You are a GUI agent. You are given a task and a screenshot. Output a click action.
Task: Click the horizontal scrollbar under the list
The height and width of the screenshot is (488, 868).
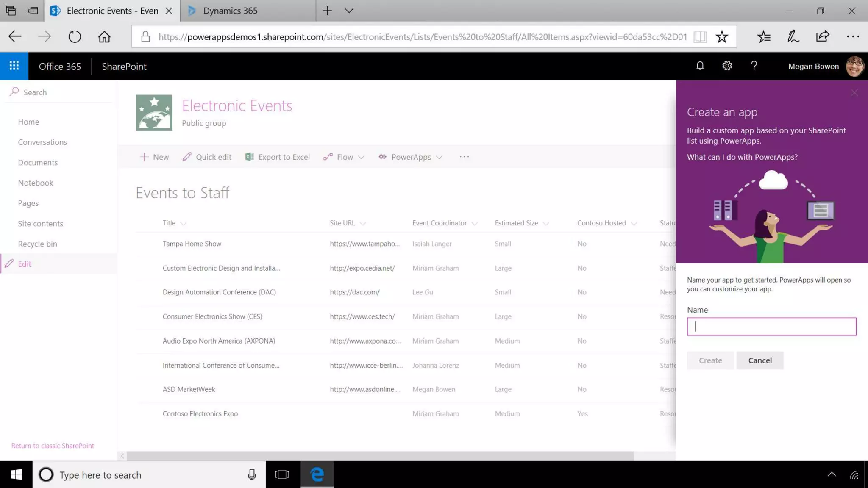click(x=380, y=456)
